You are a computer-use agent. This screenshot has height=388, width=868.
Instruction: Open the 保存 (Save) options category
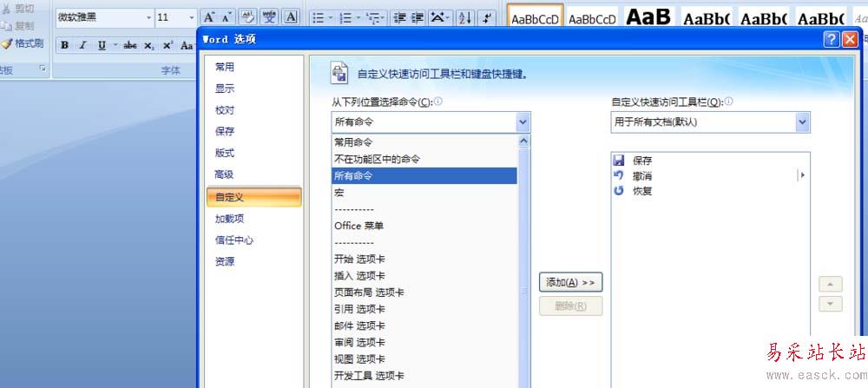[225, 132]
